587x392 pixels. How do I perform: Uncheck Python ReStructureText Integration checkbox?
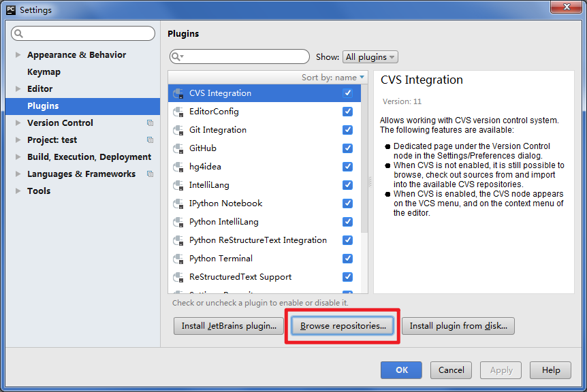pyautogui.click(x=347, y=240)
